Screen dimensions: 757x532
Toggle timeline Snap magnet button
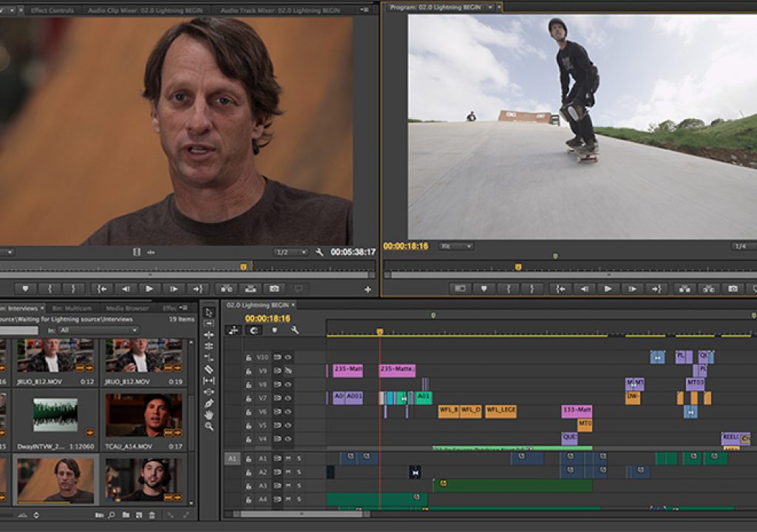point(254,330)
